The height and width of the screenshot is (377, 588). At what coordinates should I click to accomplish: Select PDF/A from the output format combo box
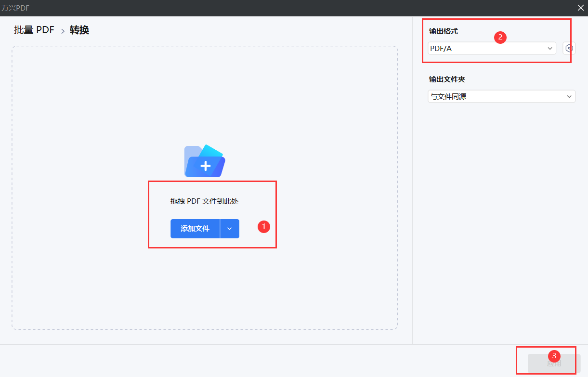pyautogui.click(x=491, y=48)
